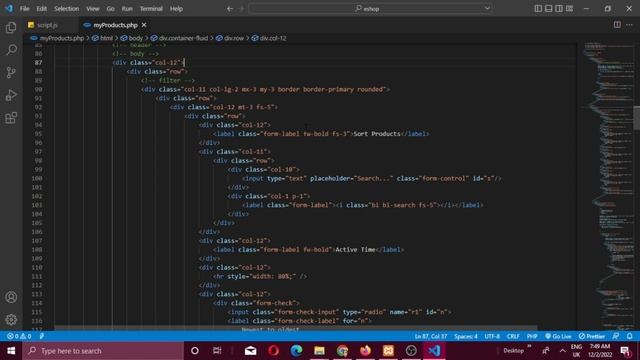Go back with the left arrow

click(230, 9)
